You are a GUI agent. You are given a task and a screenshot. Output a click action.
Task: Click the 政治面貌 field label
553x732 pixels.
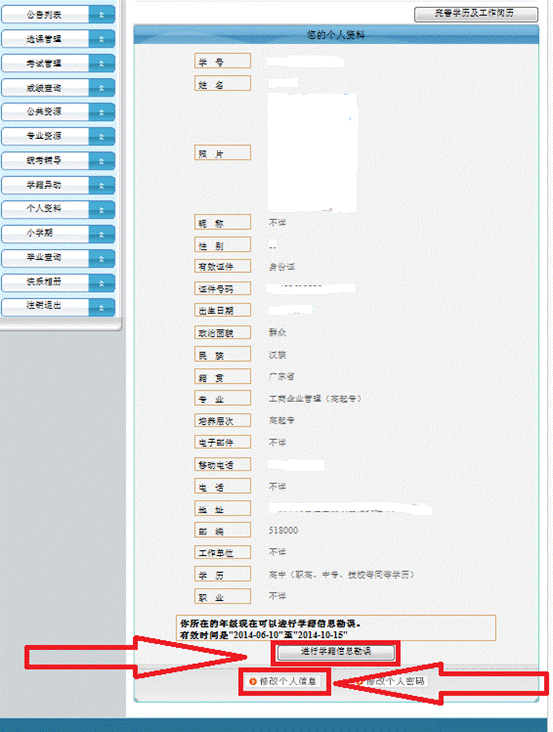[223, 332]
